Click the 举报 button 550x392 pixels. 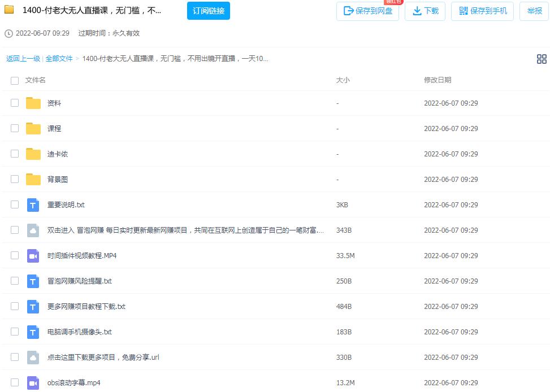(x=534, y=11)
